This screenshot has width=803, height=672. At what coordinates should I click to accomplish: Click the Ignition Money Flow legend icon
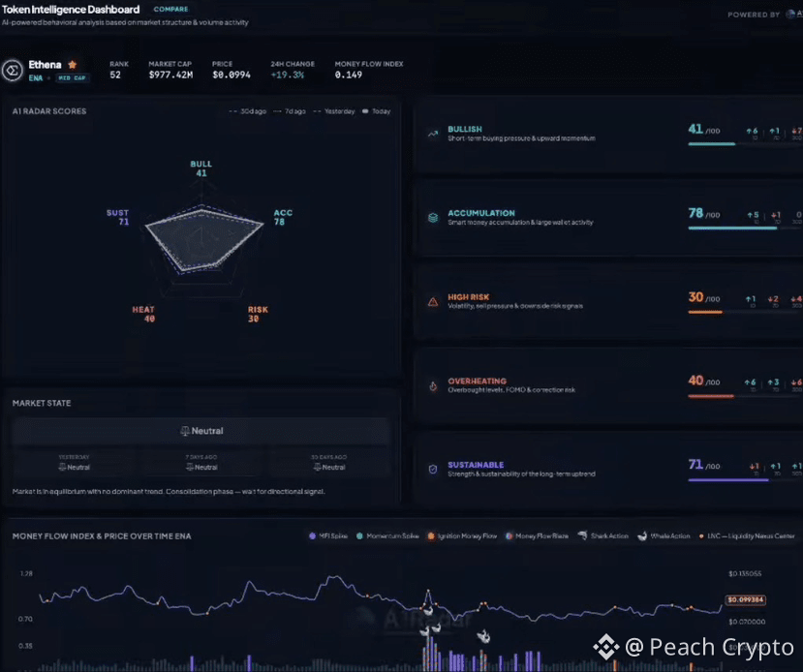pos(431,535)
